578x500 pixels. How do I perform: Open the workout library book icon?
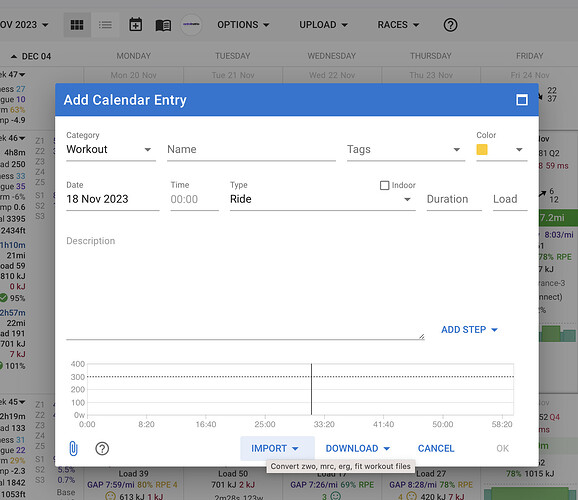[163, 25]
